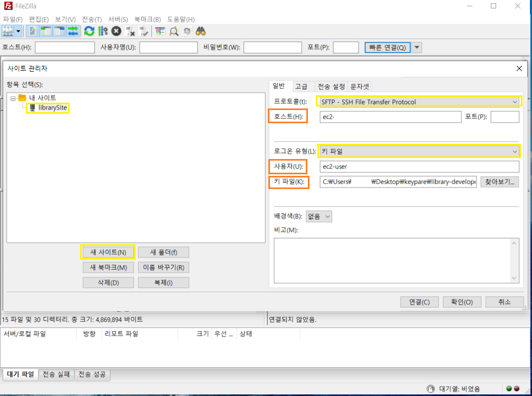Toggle the remote directory tree icon
Image resolution: width=532 pixels, height=396 pixels.
coord(60,32)
